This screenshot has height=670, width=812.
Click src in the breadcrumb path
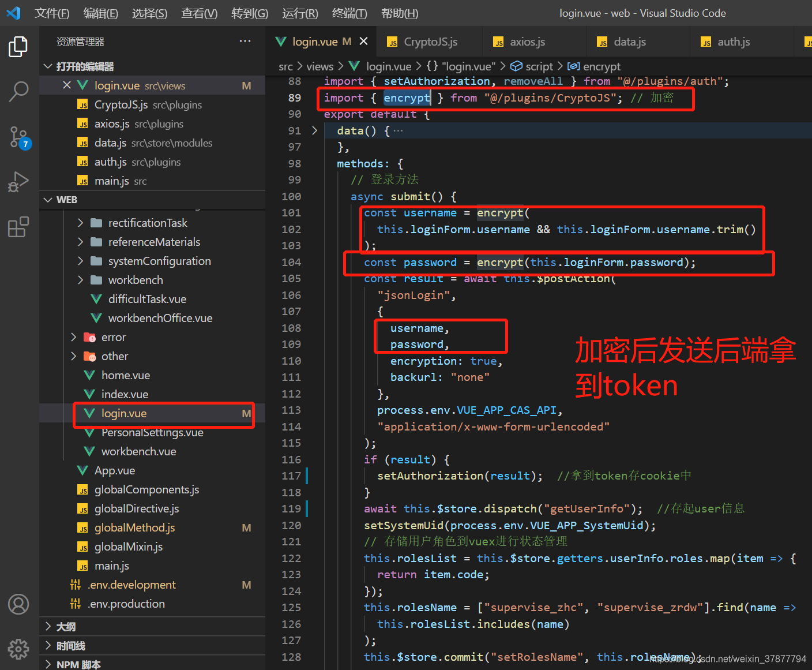click(x=285, y=66)
